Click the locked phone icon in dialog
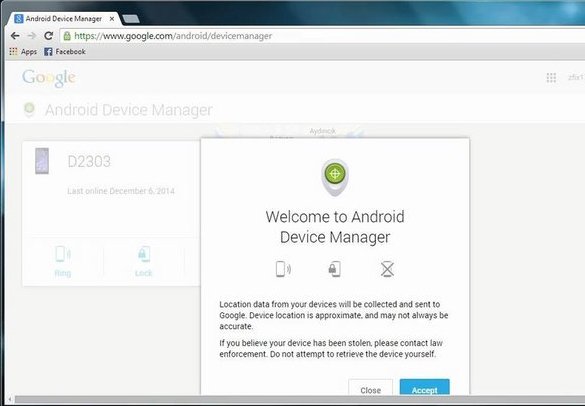 point(334,269)
